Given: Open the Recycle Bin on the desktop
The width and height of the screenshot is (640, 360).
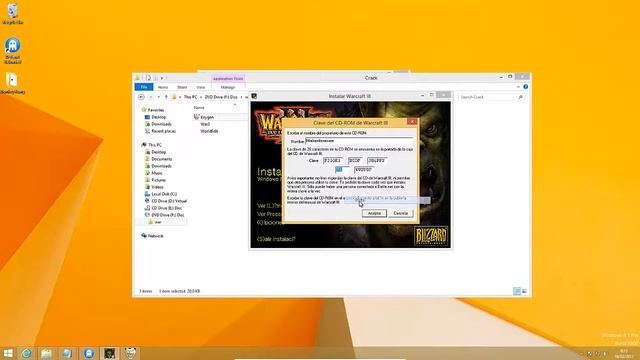Looking at the screenshot, I should (13, 13).
